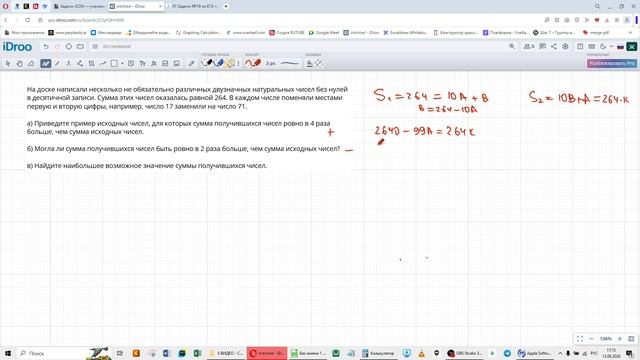640x360 pixels.
Task: Choose the straight line tool
Action: pos(57,64)
